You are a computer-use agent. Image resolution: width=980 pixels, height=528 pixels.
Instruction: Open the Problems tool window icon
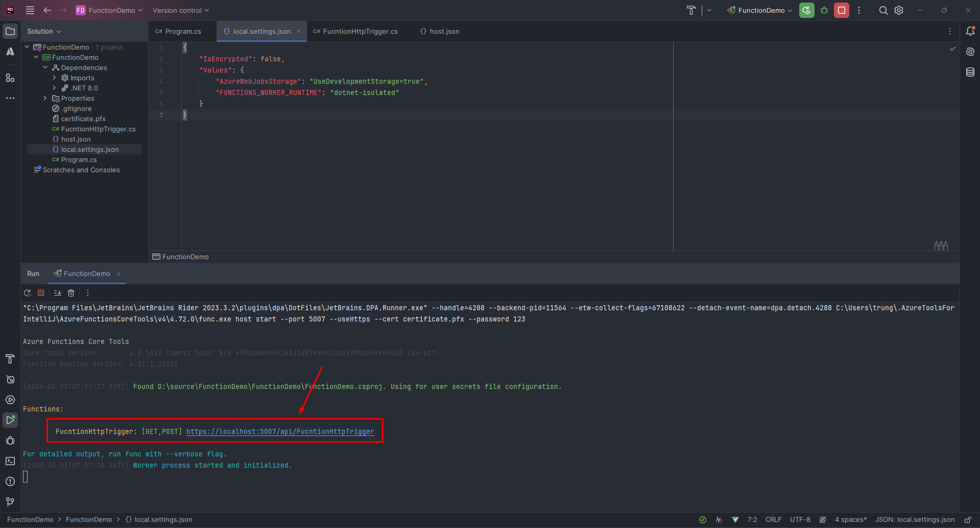[10, 481]
